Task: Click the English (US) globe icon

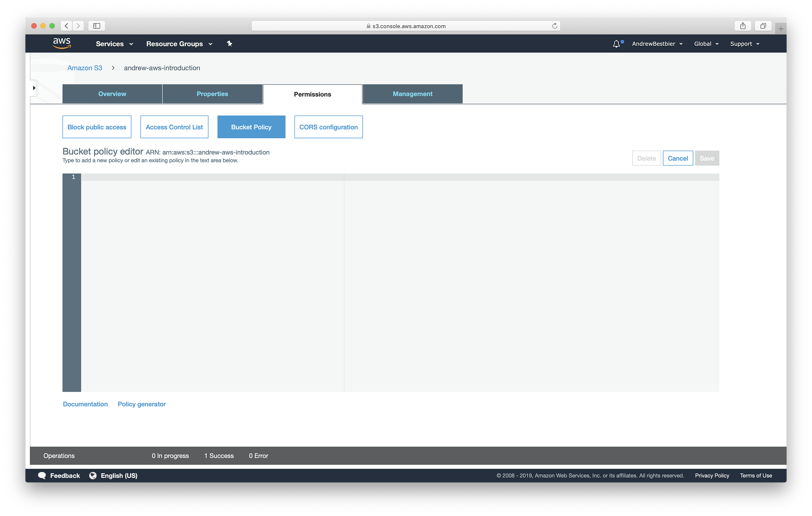Action: 93,475
